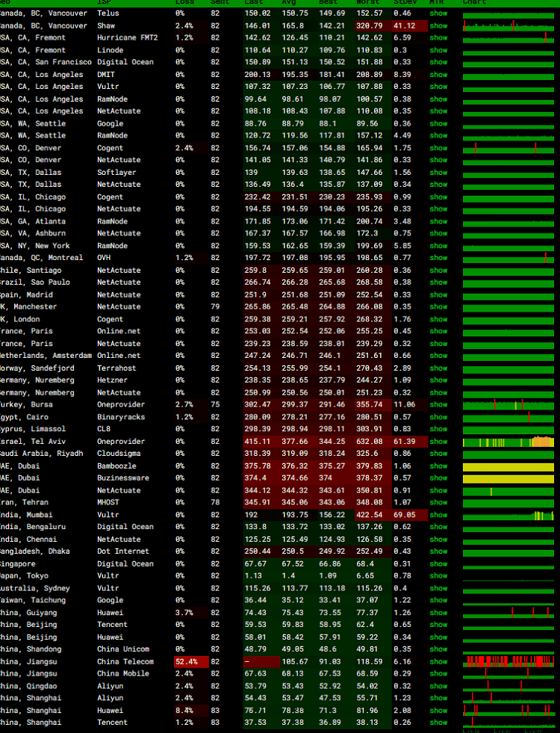Click the yellow chart for Buzinessware Dubai
The image size is (560, 733).
click(x=508, y=479)
